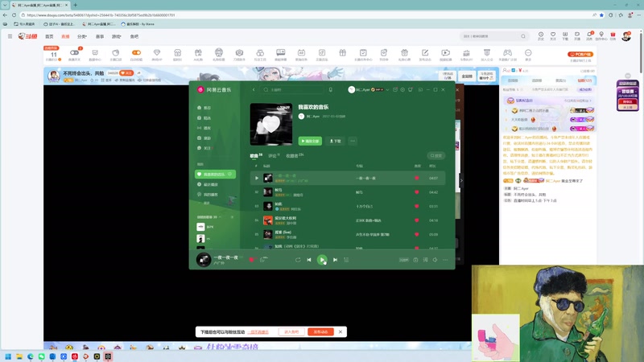Toggle heart on the 05:09 live song row
Image resolution: width=644 pixels, height=362 pixels.
[x=417, y=234]
